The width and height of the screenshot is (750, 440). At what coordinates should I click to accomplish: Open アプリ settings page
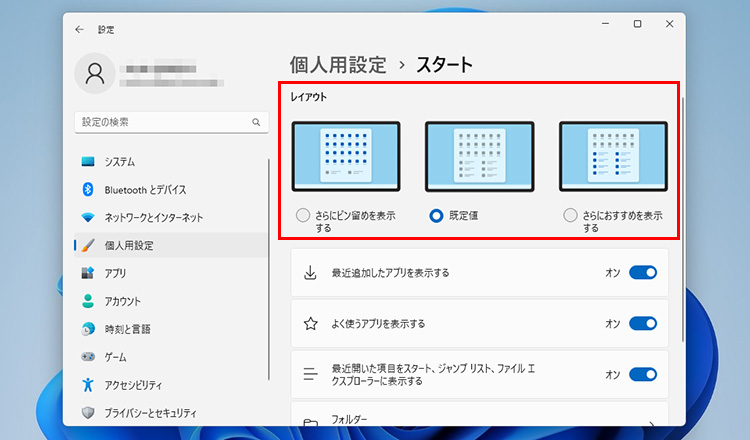[x=115, y=273]
